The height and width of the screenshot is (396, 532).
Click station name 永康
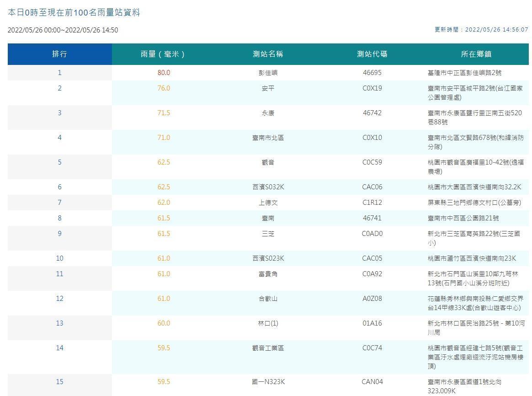[x=268, y=113]
